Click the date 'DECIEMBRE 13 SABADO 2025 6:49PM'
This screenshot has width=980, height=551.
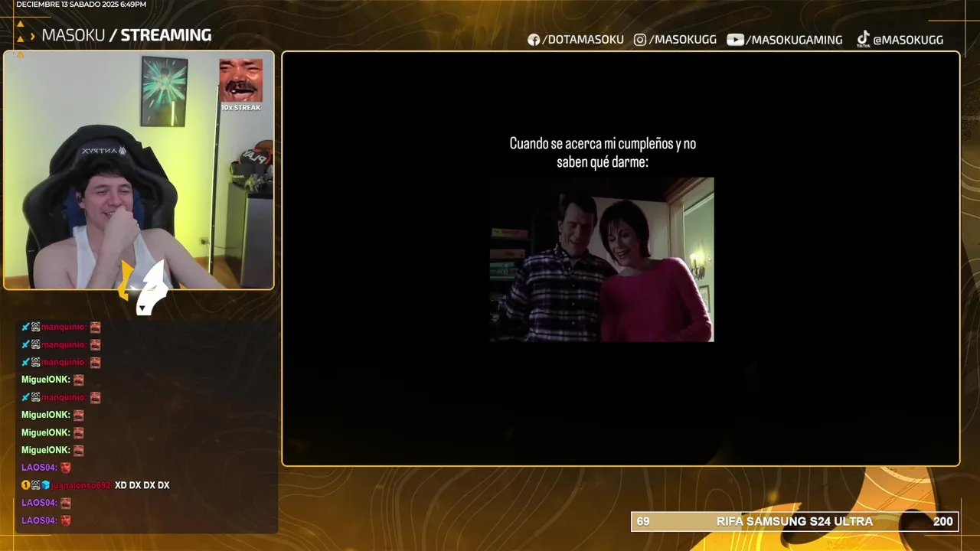[81, 5]
